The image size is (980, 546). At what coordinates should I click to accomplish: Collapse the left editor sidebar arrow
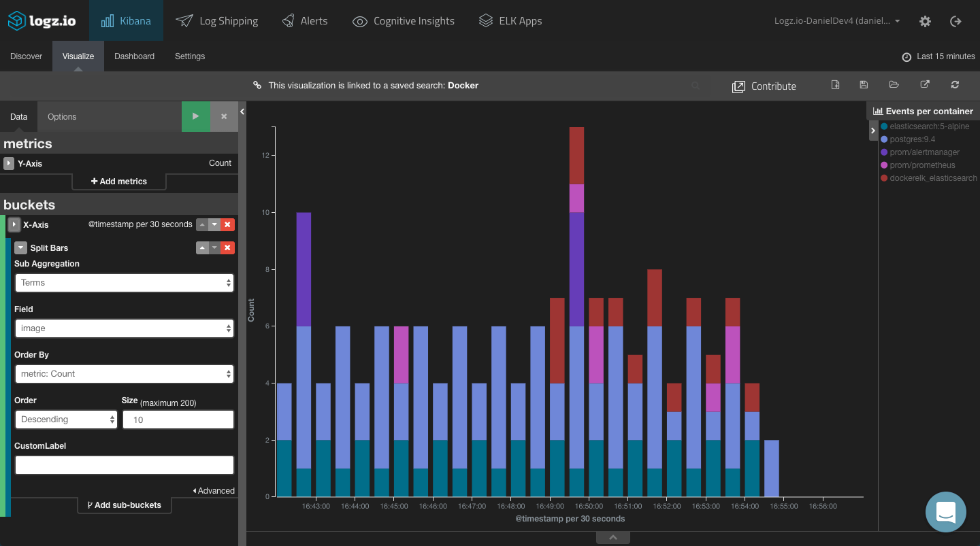pos(242,111)
